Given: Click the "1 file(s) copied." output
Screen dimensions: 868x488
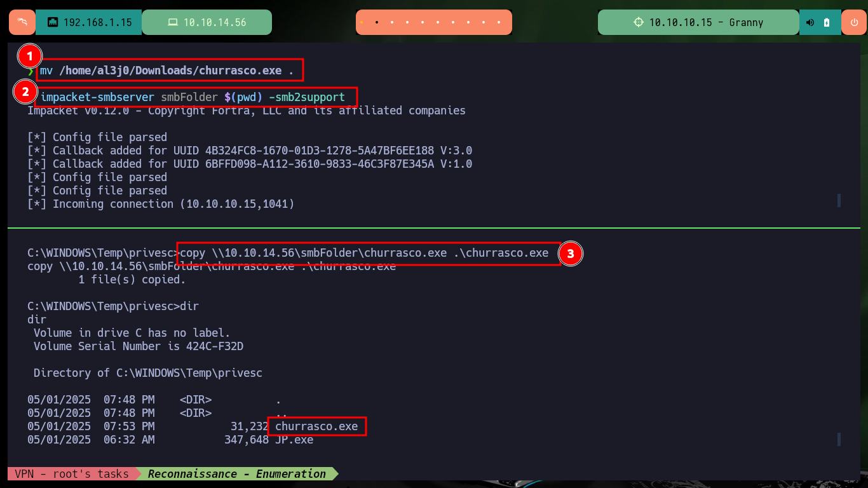Looking at the screenshot, I should pyautogui.click(x=132, y=280).
